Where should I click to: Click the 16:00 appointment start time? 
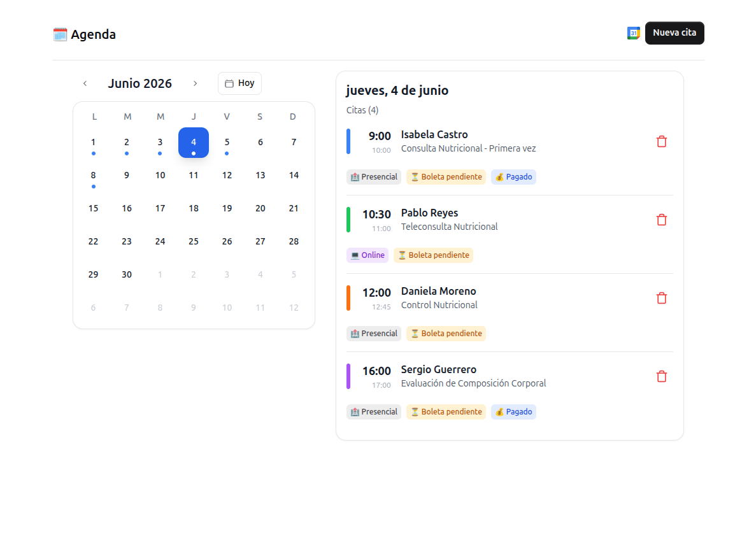[x=376, y=371]
